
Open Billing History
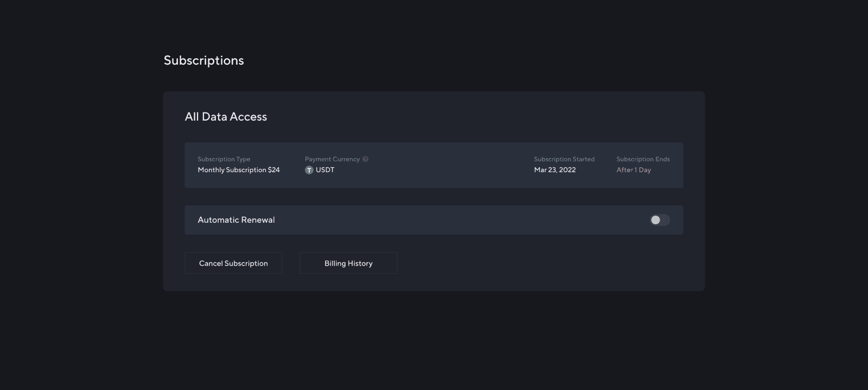(348, 263)
